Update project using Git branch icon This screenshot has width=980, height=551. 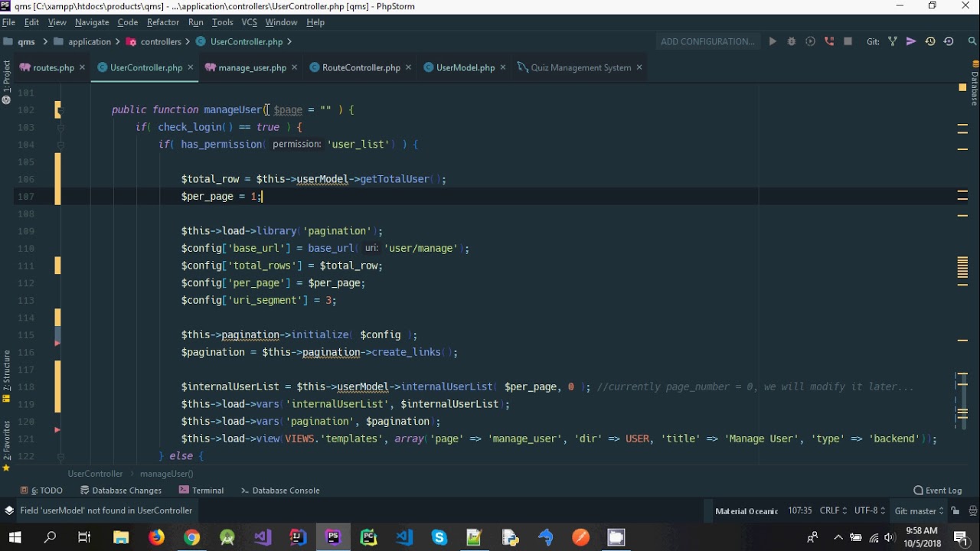click(x=893, y=41)
